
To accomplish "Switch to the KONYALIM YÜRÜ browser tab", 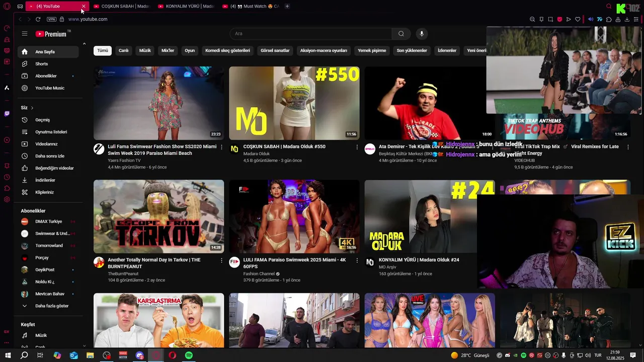I will point(186,6).
